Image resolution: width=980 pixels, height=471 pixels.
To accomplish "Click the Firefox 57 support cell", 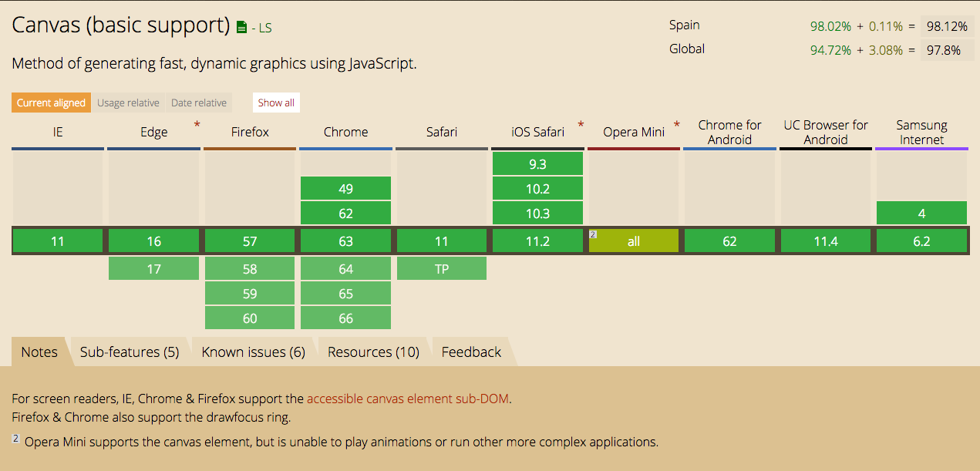I will tap(250, 241).
